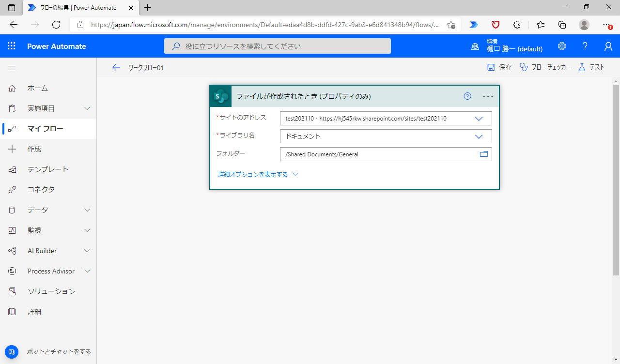
Task: Select the テンプレート menu item
Action: pos(48,169)
